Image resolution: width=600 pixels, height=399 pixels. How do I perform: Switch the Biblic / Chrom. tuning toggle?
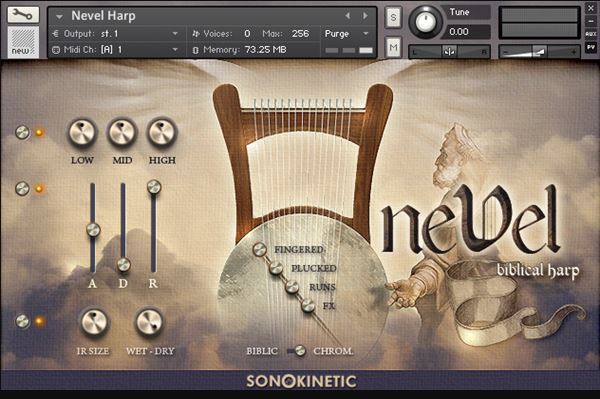click(297, 350)
